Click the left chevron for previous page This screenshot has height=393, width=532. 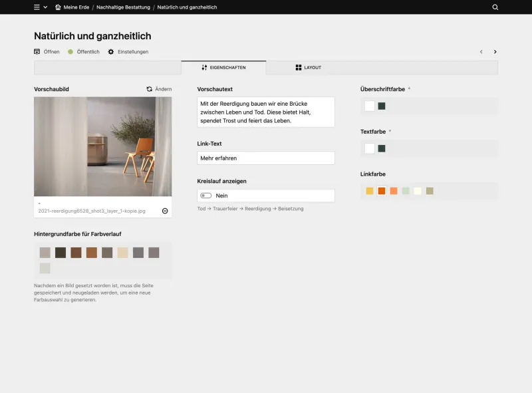(481, 51)
